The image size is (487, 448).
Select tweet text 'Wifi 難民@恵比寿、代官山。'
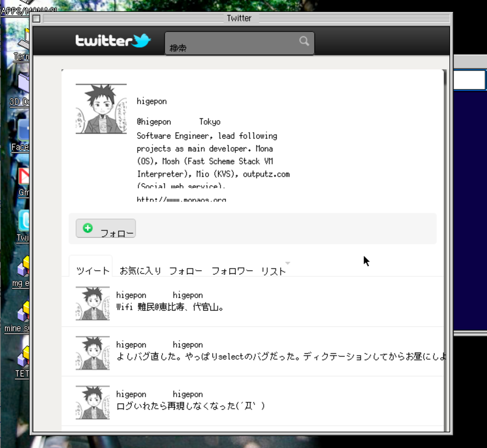pyautogui.click(x=170, y=307)
